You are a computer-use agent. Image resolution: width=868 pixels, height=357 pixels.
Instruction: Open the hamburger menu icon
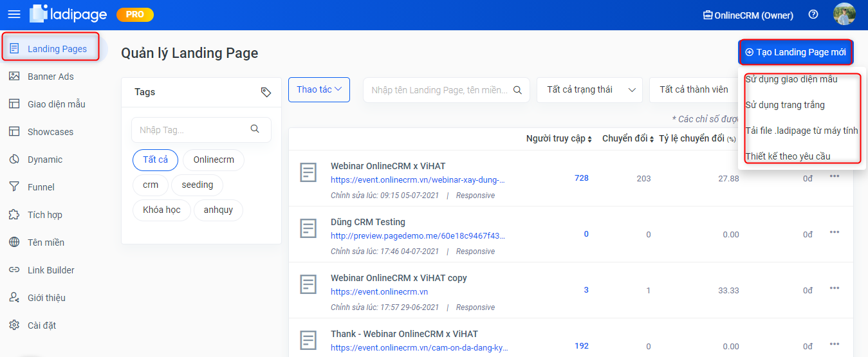pyautogui.click(x=14, y=14)
